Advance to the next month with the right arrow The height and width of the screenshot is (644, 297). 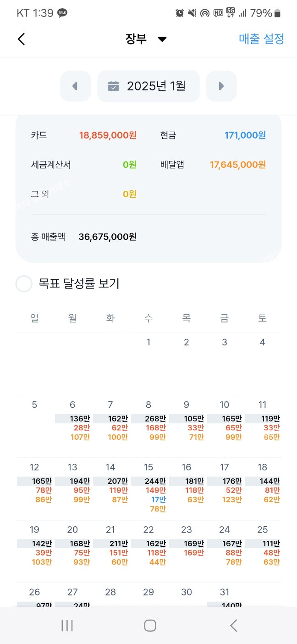pos(221,86)
